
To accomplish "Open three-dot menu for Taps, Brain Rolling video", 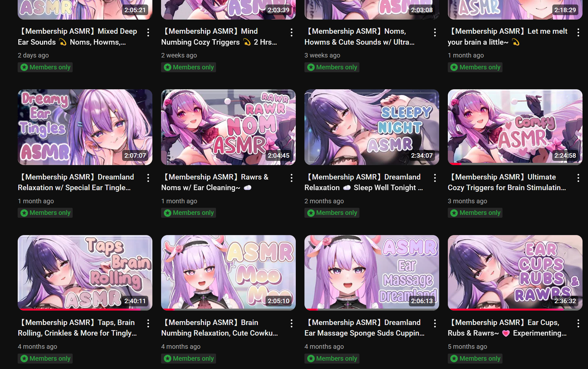I will coord(148,323).
